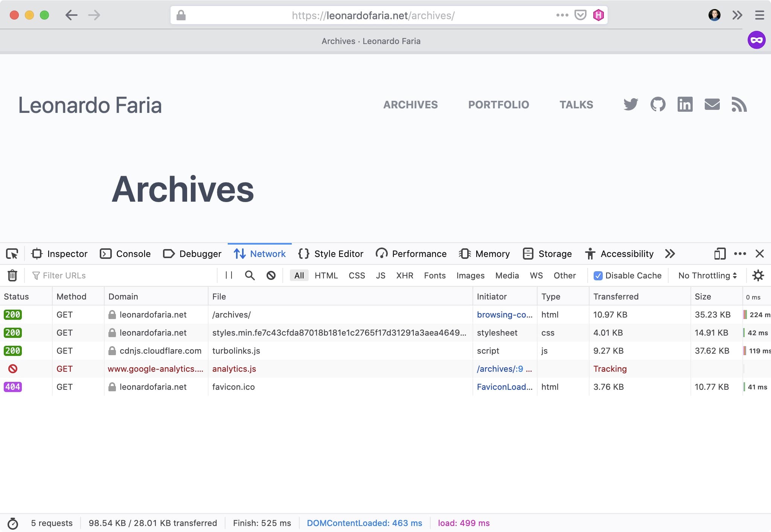This screenshot has height=532, width=771.
Task: Filter requests by WS
Action: [x=536, y=275]
